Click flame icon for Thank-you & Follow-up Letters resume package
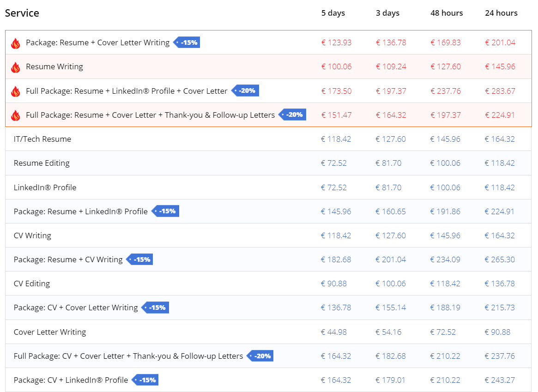Image resolution: width=538 pixels, height=392 pixels. pos(15,115)
